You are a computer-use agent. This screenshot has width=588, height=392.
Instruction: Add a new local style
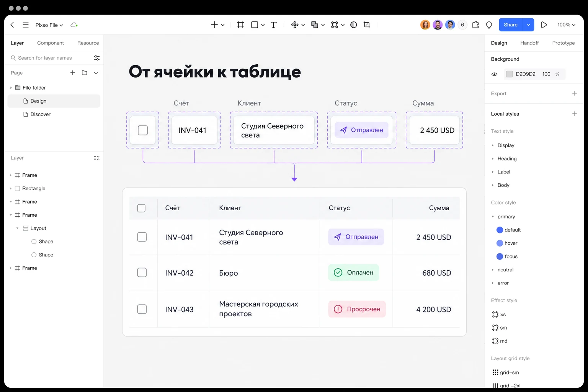(x=574, y=114)
